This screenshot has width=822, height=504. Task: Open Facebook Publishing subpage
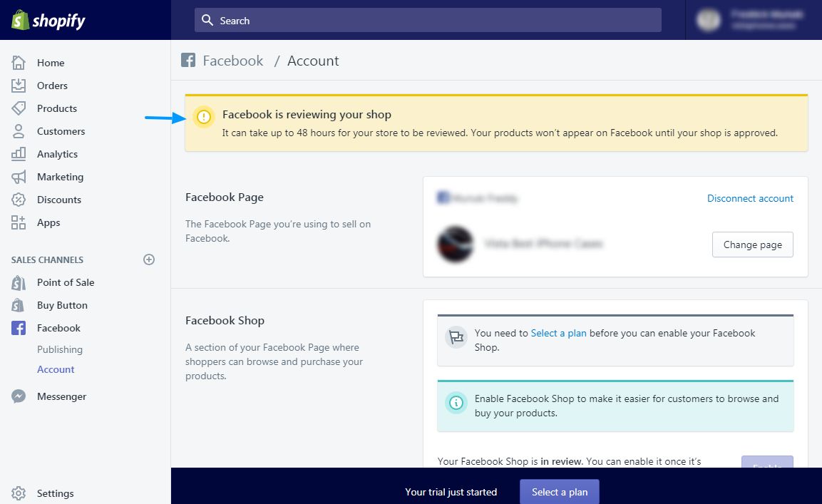click(60, 349)
